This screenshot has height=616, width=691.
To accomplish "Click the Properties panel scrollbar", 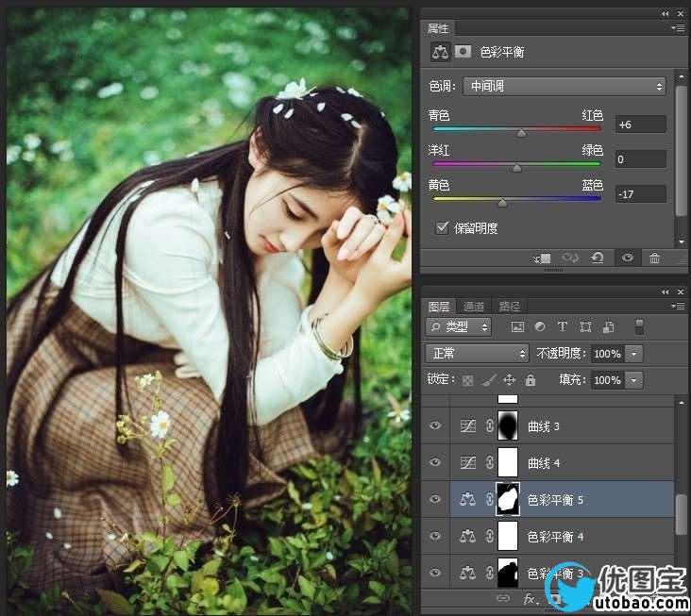I will [x=682, y=150].
